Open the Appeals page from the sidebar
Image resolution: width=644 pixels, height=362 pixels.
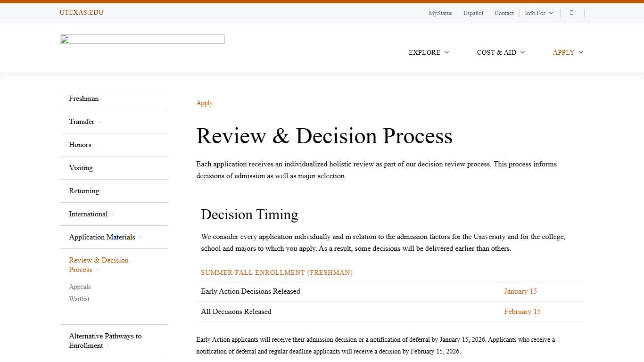[80, 287]
